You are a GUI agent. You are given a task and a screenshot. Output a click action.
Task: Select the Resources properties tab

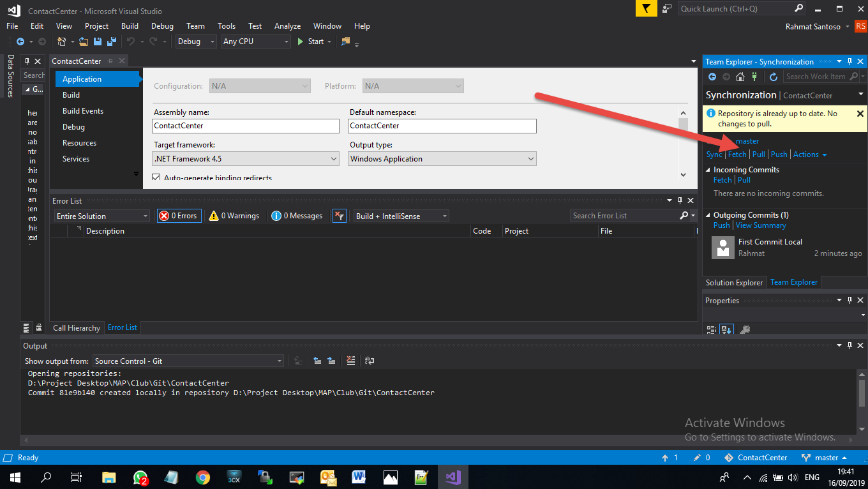[x=79, y=143]
